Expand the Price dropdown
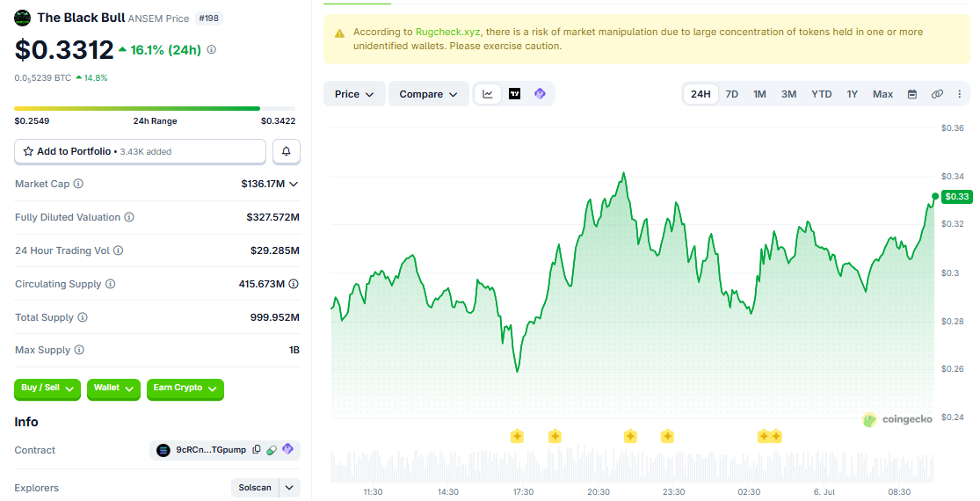This screenshot has height=501, width=980. [354, 94]
